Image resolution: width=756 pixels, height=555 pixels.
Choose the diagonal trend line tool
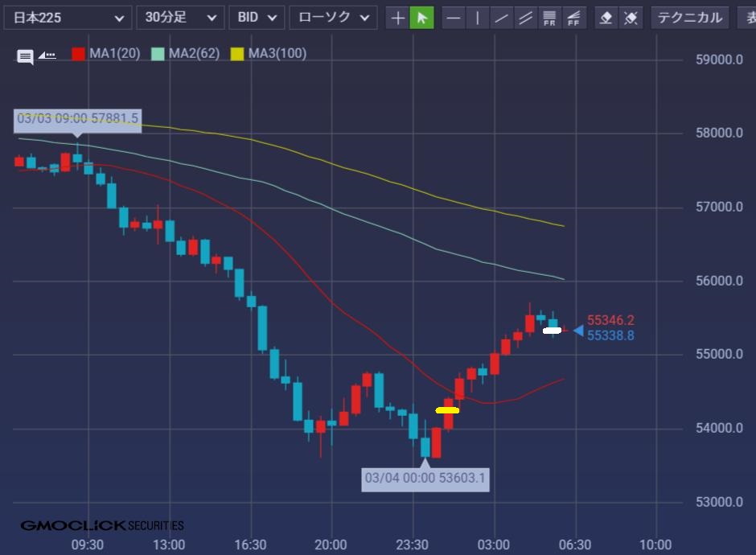coord(502,18)
